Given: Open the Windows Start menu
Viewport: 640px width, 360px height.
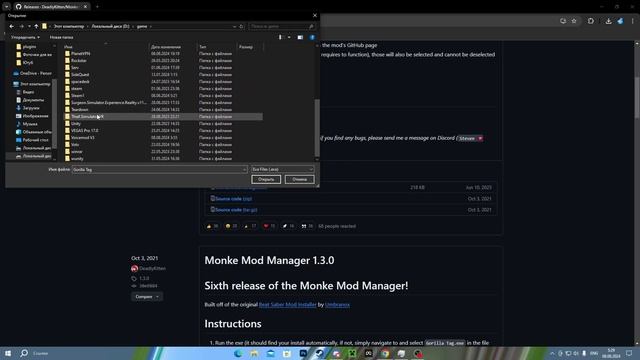Looking at the screenshot, I should coord(8,353).
